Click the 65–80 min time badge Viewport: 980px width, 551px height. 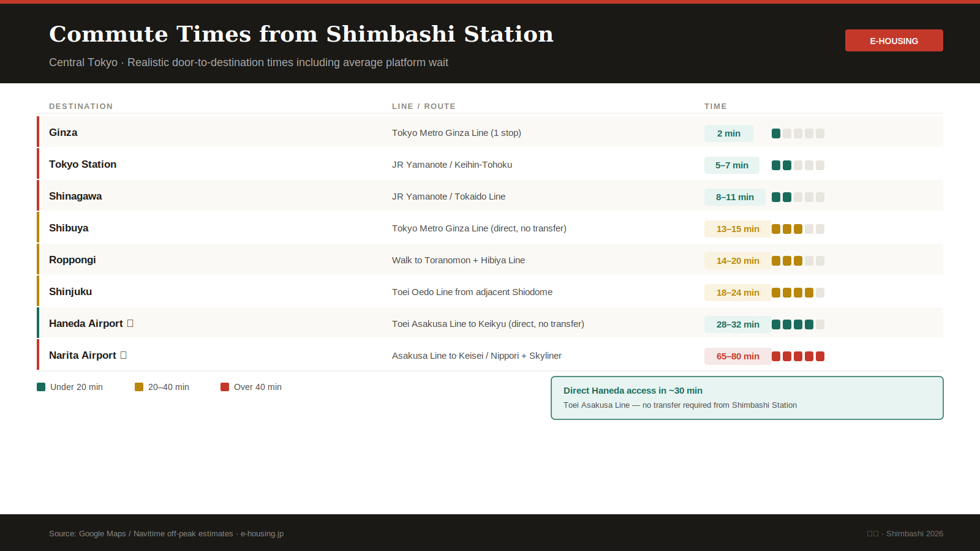click(x=738, y=356)
